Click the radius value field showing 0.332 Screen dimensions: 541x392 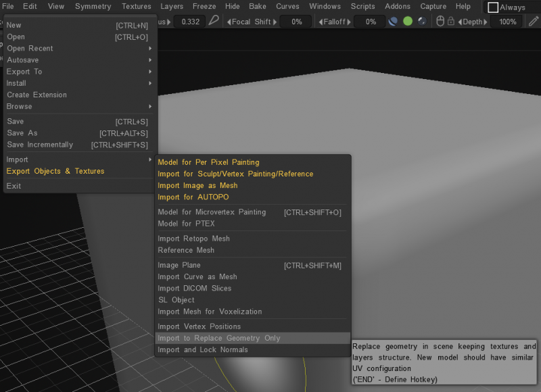pos(190,22)
